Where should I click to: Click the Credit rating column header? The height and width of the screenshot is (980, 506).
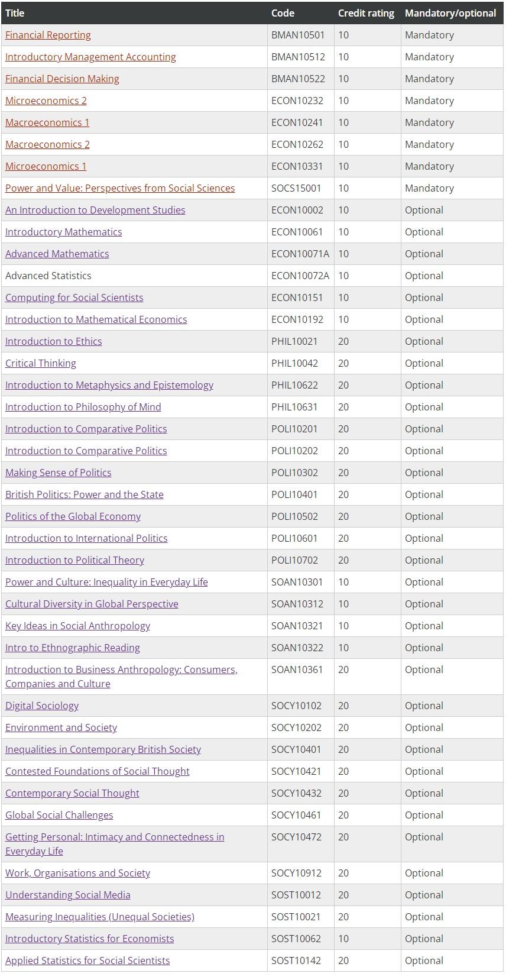pyautogui.click(x=366, y=13)
